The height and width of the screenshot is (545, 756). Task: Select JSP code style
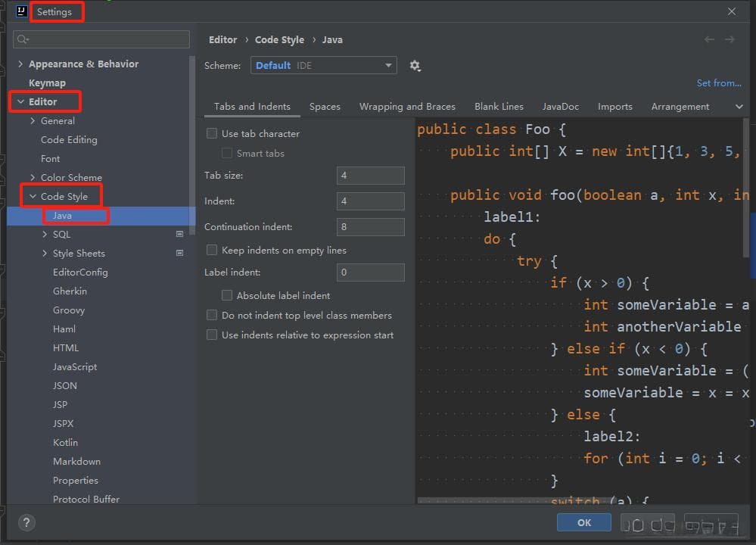pyautogui.click(x=60, y=404)
